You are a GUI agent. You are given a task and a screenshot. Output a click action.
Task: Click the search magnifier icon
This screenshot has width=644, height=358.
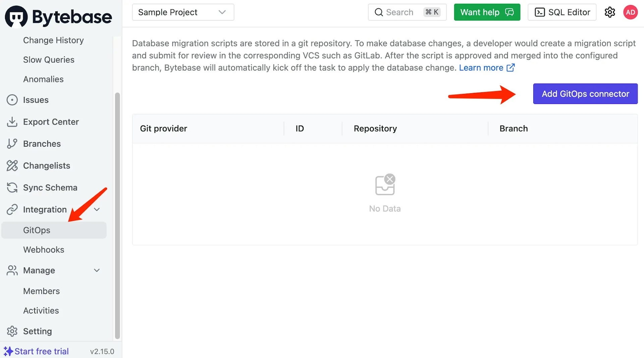pos(379,12)
